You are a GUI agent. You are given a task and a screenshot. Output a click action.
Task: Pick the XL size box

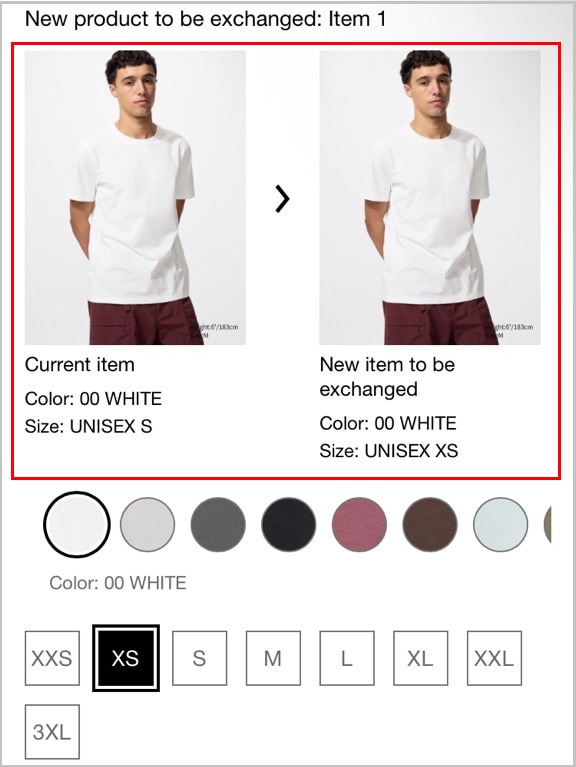pos(421,658)
